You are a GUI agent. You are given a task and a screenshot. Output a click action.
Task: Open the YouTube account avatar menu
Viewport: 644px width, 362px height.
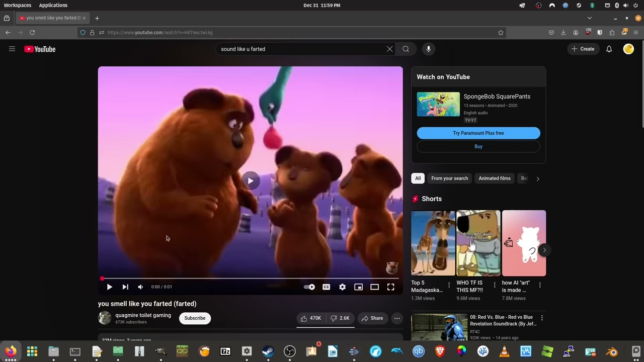(628, 49)
